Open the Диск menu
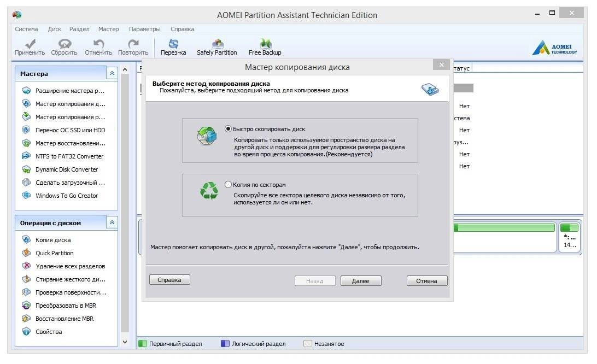 (x=55, y=29)
